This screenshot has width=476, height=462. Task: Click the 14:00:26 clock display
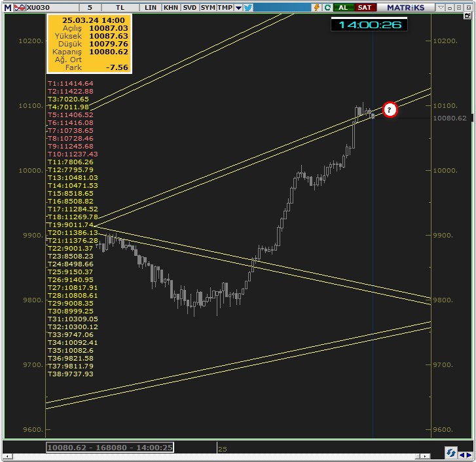click(x=369, y=25)
